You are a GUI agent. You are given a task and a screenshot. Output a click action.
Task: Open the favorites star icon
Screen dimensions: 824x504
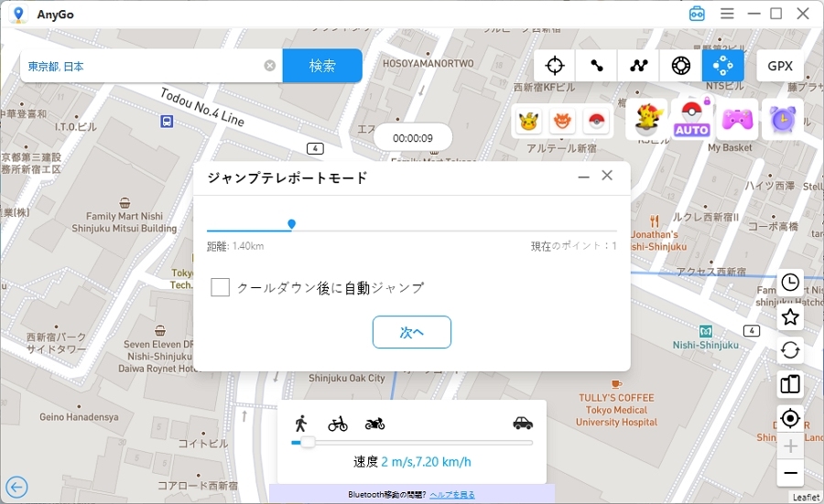click(x=790, y=316)
